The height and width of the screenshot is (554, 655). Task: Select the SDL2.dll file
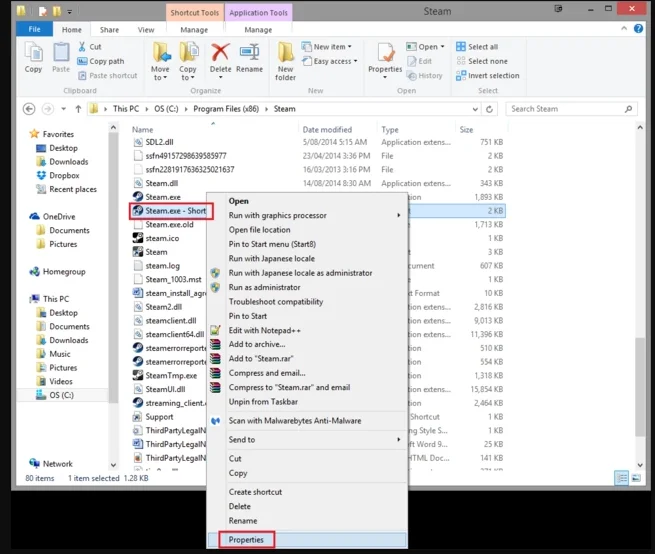point(159,142)
